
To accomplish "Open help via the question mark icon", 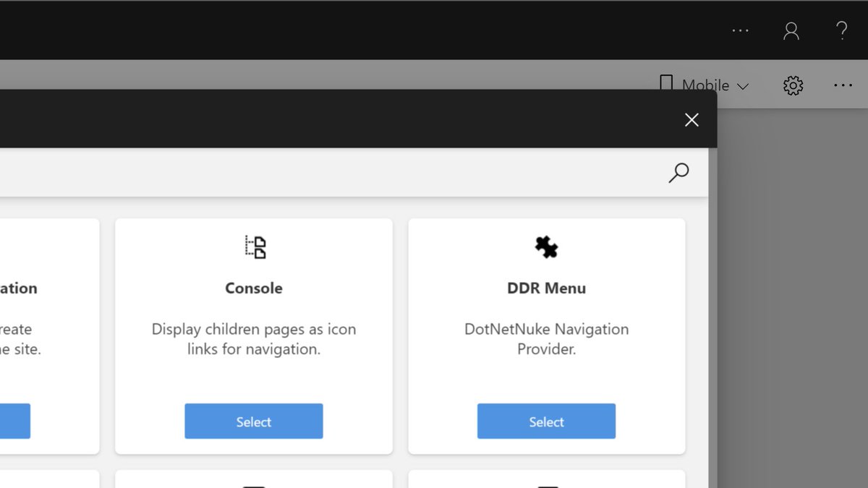I will click(x=841, y=30).
